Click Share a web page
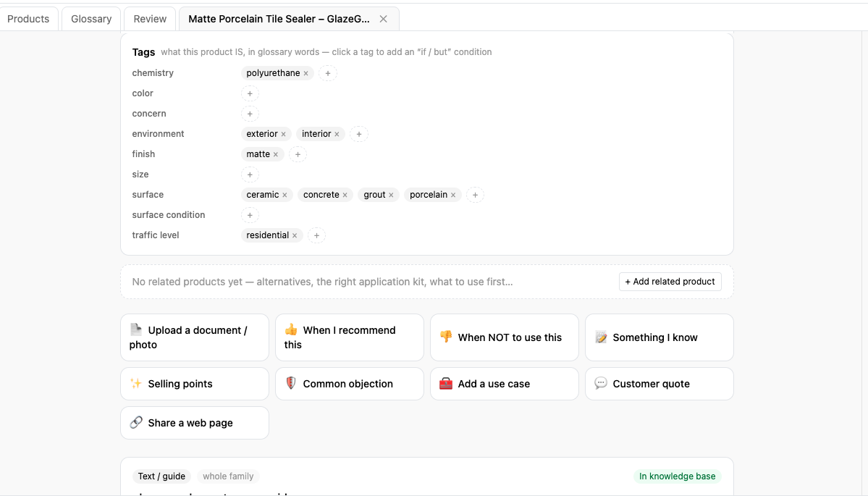Image resolution: width=868 pixels, height=496 pixels. pos(195,423)
